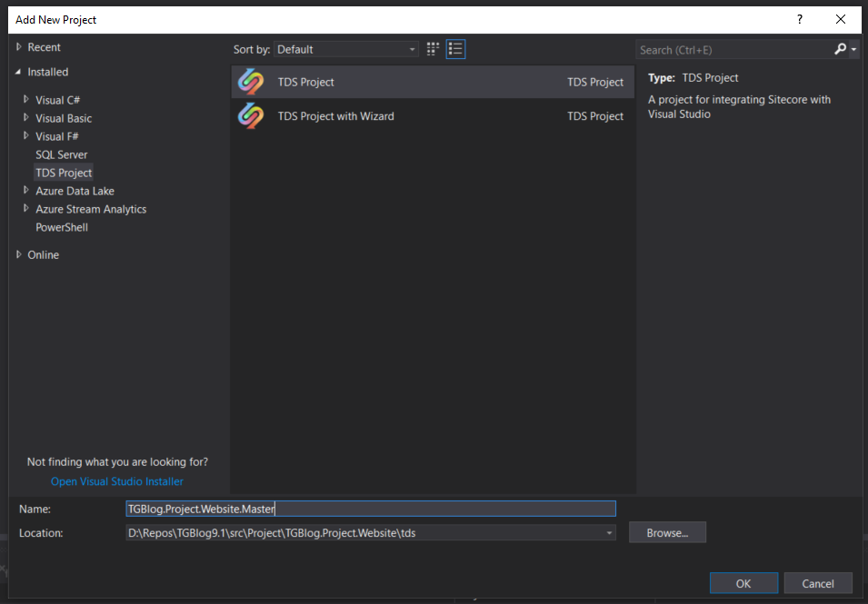
Task: Expand the Recent section
Action: 19,47
